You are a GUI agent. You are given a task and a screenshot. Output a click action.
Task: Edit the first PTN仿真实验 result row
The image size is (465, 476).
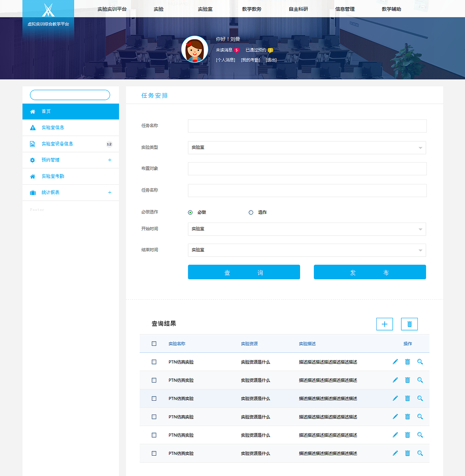pyautogui.click(x=395, y=361)
